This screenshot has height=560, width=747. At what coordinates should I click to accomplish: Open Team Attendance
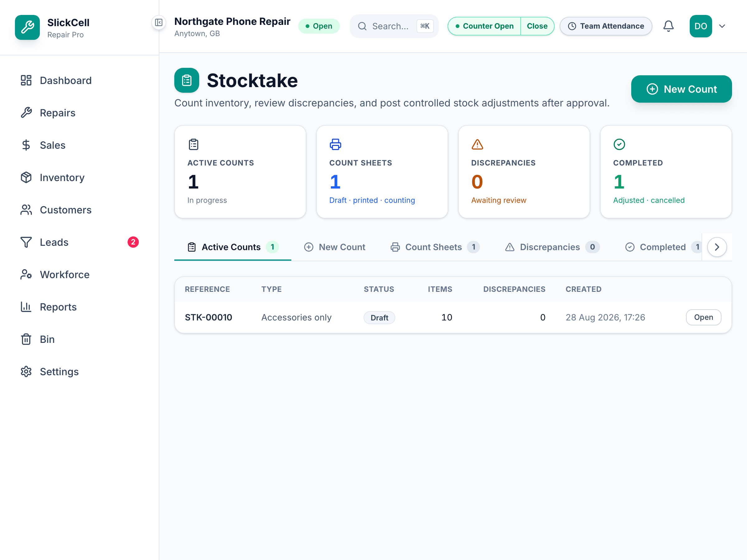point(606,26)
